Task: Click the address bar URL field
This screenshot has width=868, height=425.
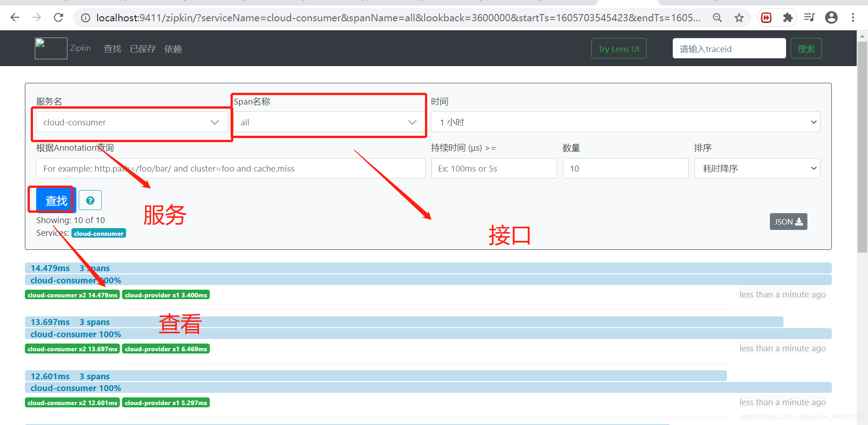Action: click(398, 18)
